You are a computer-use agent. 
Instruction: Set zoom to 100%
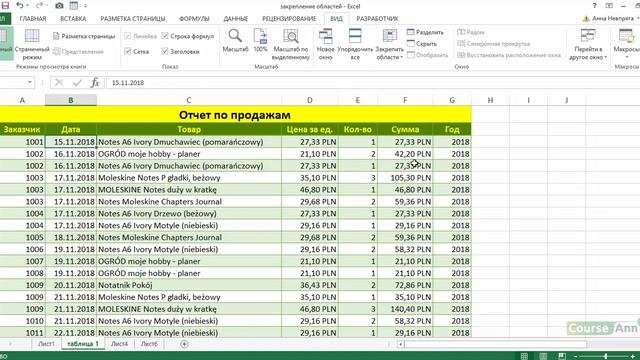tap(260, 41)
